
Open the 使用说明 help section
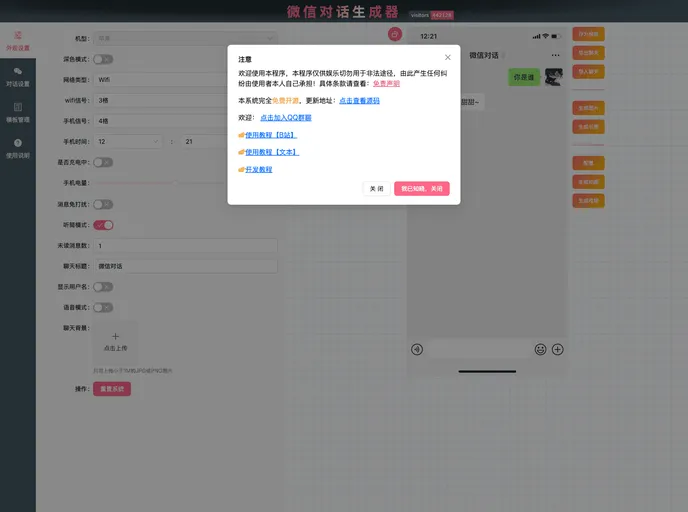(x=18, y=148)
